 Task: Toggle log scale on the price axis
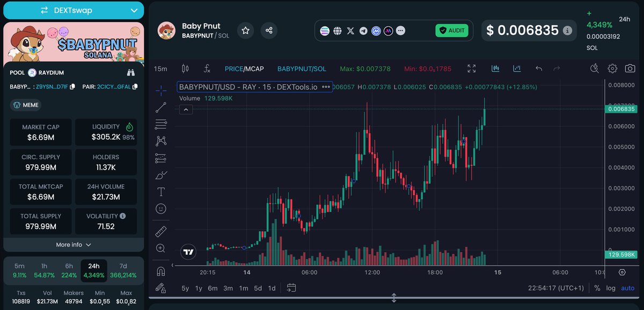611,288
